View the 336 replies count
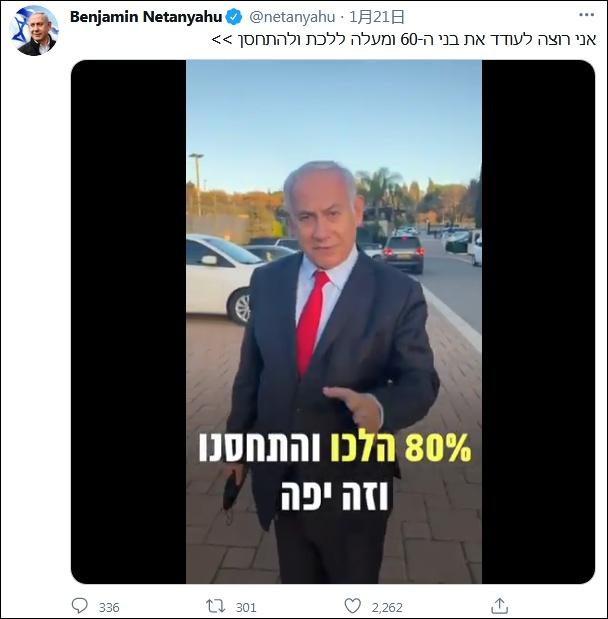608x619 pixels. 109,607
